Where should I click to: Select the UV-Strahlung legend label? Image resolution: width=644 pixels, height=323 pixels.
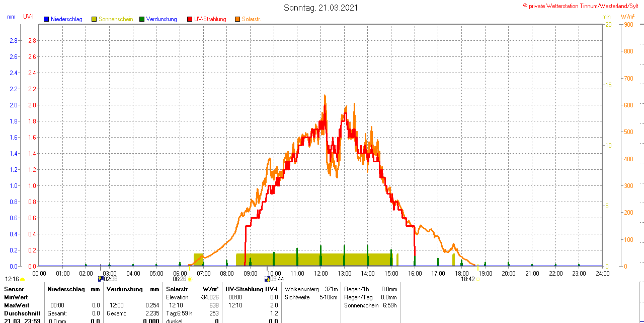point(210,19)
